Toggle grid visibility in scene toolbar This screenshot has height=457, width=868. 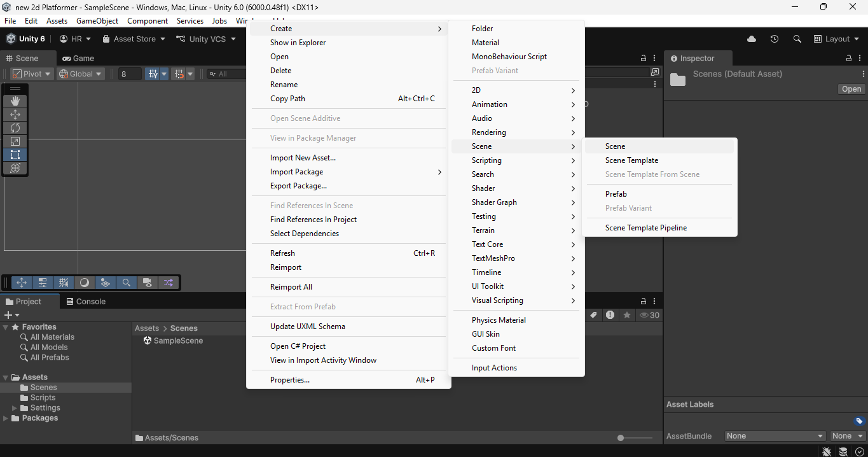pos(153,74)
